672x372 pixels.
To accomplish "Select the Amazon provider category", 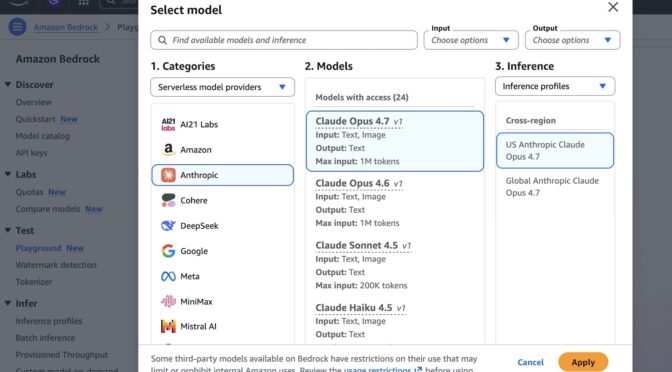I will point(222,150).
